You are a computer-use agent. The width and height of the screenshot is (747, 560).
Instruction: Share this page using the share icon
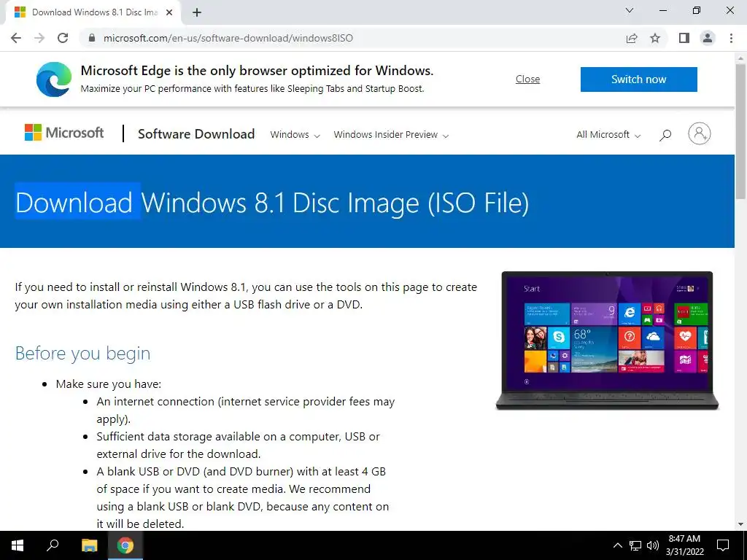click(632, 38)
